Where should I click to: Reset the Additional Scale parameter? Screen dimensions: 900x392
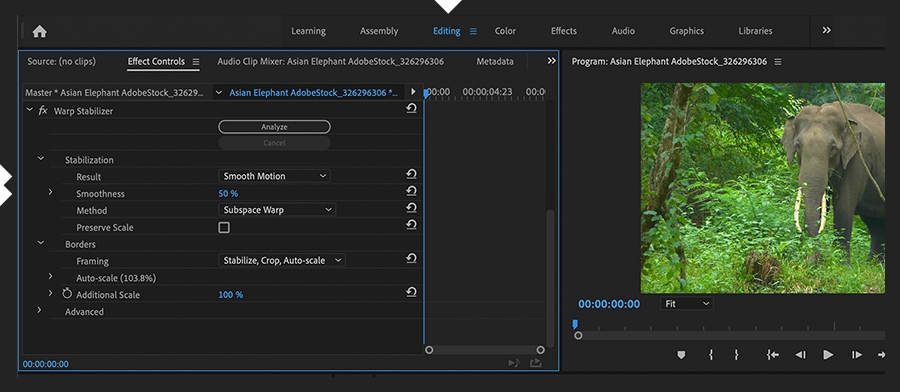[411, 293]
